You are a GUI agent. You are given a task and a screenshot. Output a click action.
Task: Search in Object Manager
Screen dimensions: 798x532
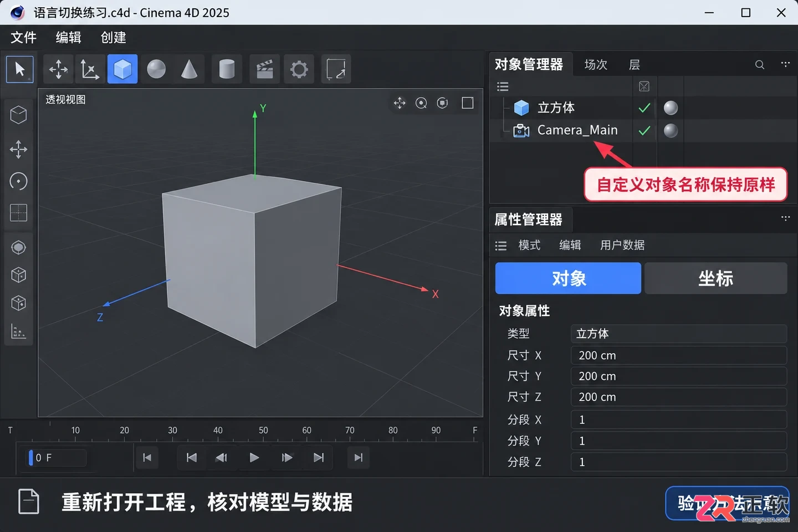pyautogui.click(x=760, y=65)
